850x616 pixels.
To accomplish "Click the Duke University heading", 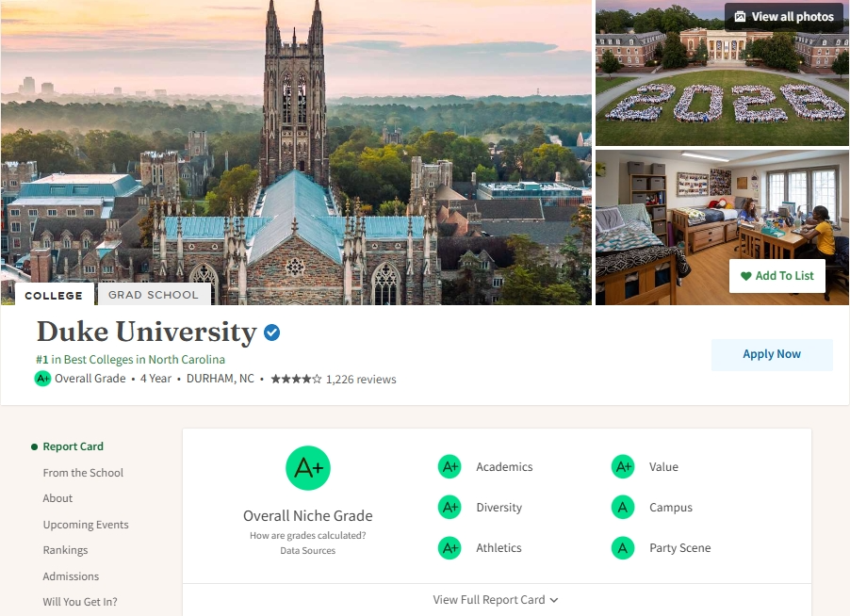I will pos(146,332).
